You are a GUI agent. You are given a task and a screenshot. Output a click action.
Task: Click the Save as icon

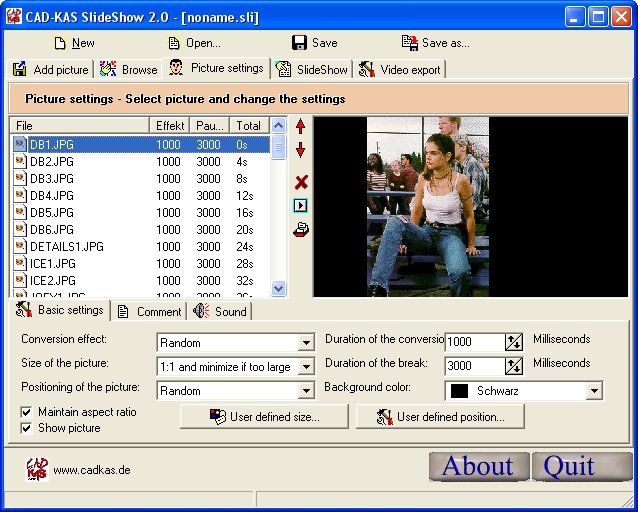[x=409, y=43]
